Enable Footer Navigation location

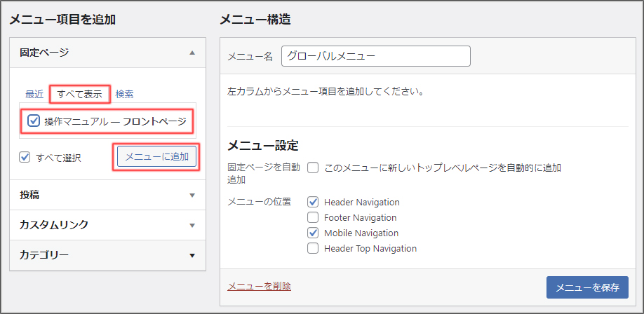(x=313, y=217)
